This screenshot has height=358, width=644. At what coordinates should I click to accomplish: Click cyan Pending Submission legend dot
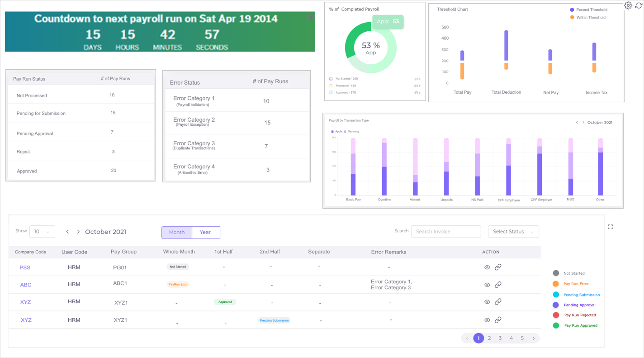pyautogui.click(x=556, y=295)
